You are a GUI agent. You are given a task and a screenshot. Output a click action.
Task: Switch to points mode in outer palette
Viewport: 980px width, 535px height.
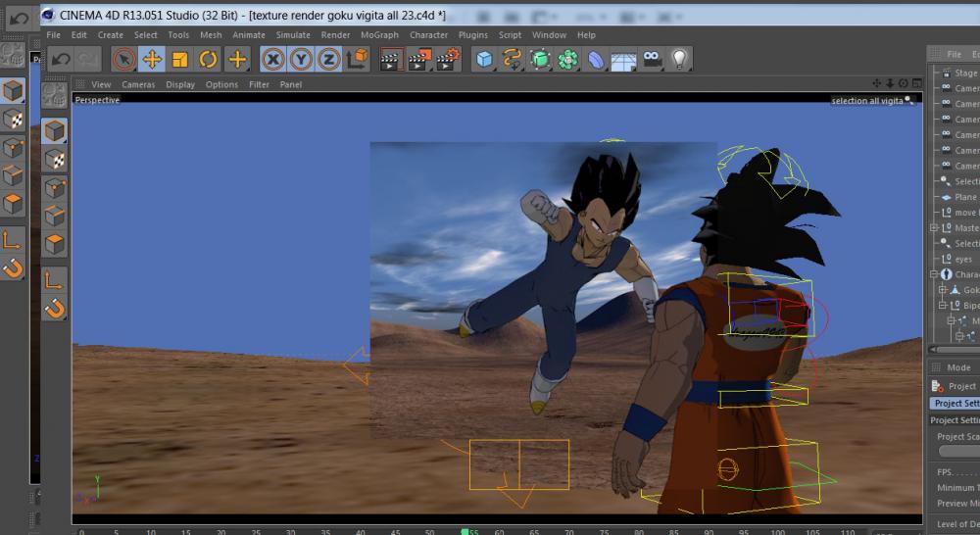13,148
